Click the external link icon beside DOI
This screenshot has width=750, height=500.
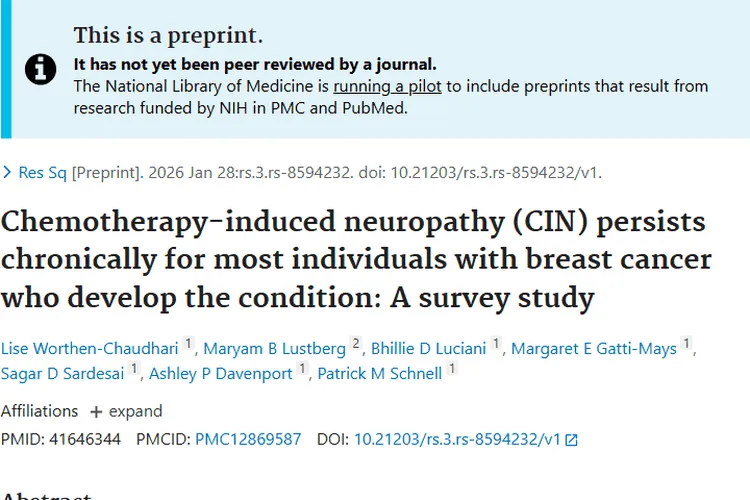click(572, 439)
